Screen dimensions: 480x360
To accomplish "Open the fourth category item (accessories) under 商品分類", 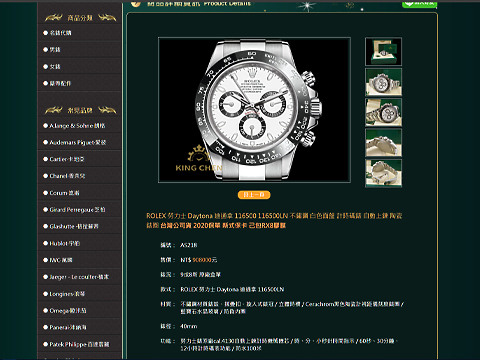I will click(60, 83).
